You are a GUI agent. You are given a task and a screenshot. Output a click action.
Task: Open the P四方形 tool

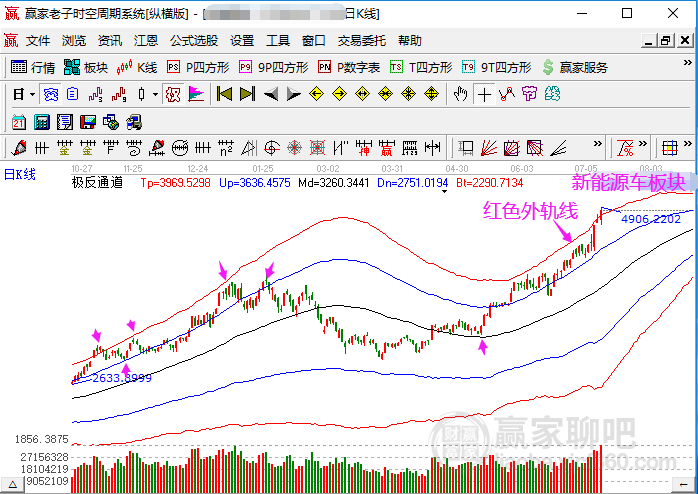198,67
